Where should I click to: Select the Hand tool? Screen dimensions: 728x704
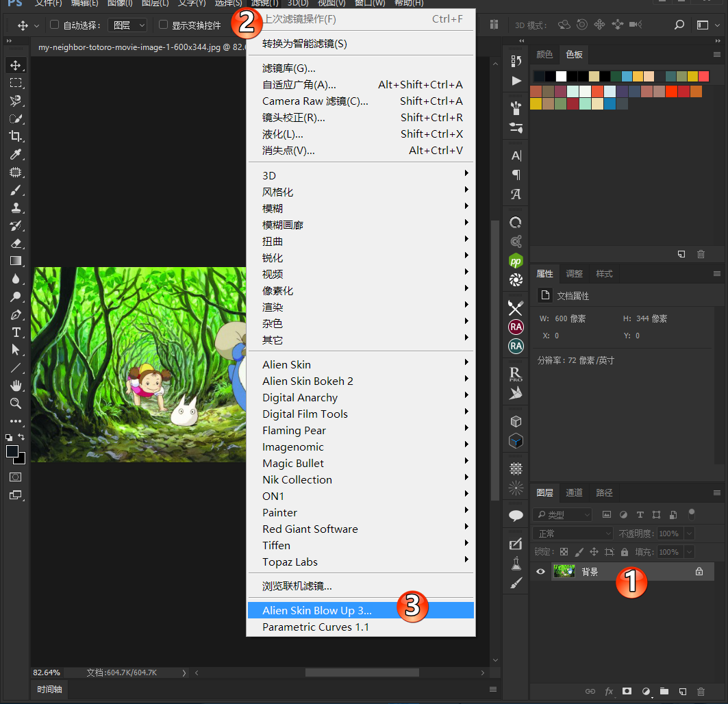[x=15, y=386]
